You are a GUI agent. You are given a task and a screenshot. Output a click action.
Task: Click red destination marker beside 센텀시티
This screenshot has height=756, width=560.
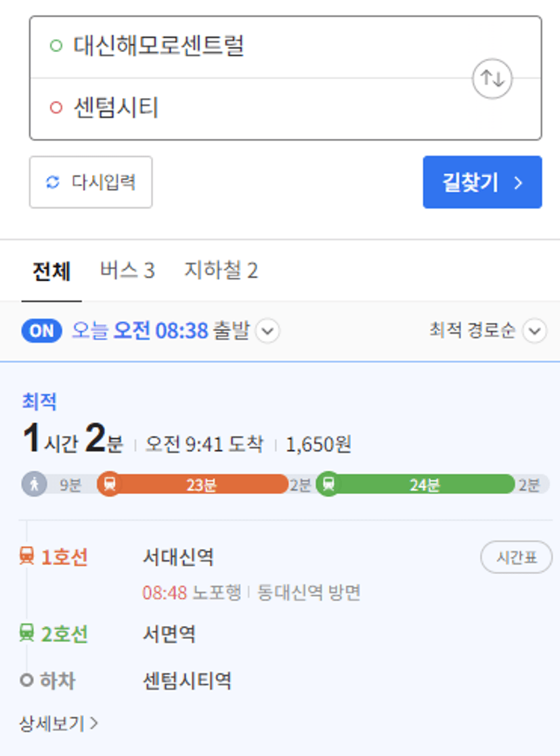56,107
